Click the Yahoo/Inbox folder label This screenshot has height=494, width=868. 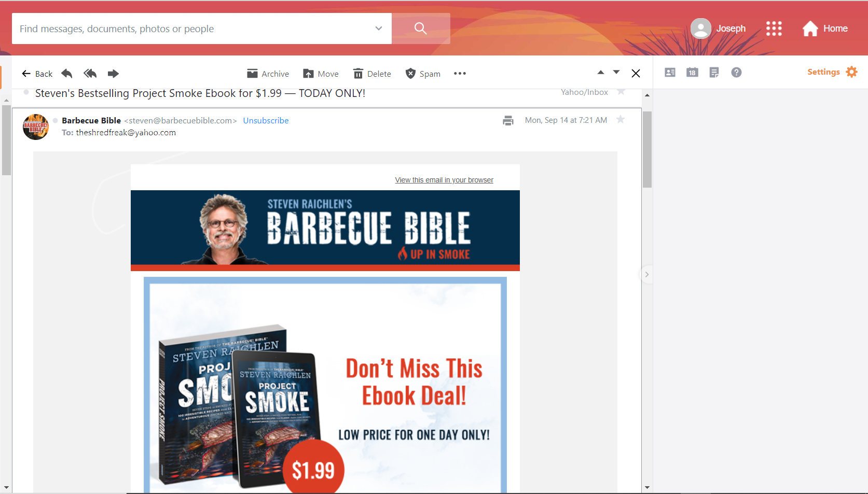pos(584,92)
